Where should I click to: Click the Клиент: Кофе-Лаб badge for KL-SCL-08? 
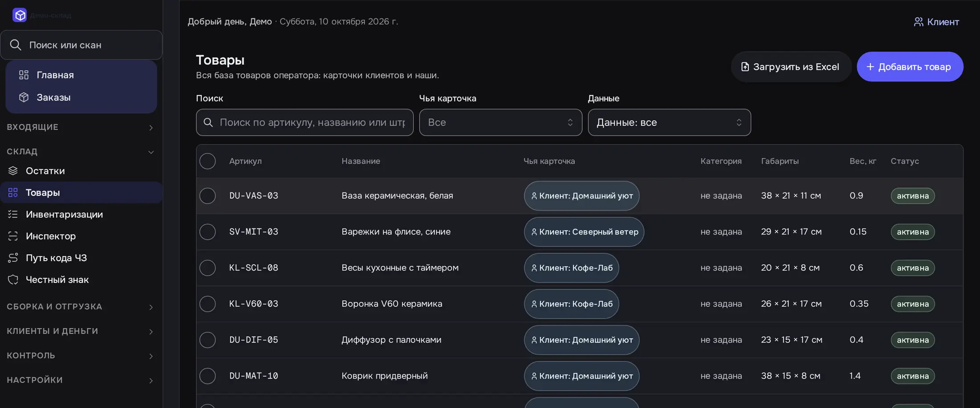pos(572,268)
